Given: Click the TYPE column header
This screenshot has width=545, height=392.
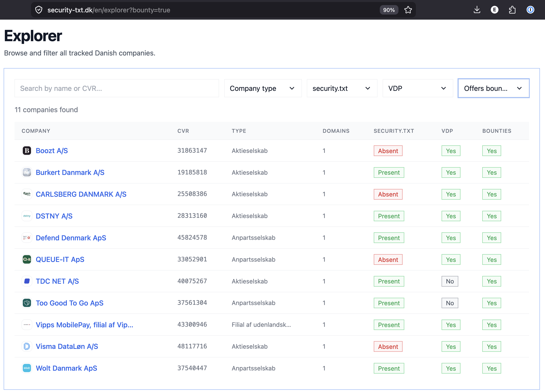Looking at the screenshot, I should 239,131.
